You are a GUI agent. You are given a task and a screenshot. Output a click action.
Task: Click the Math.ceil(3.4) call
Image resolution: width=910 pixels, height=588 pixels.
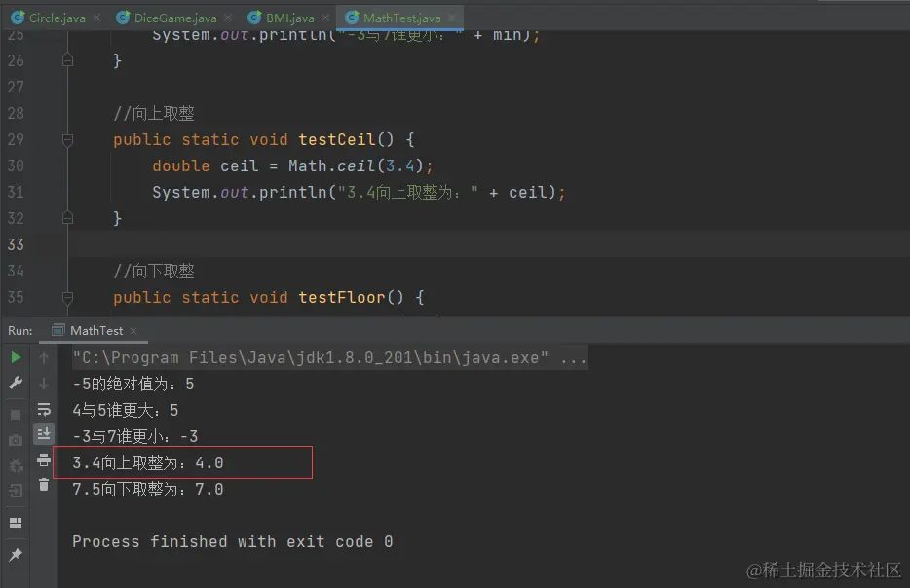[356, 166]
